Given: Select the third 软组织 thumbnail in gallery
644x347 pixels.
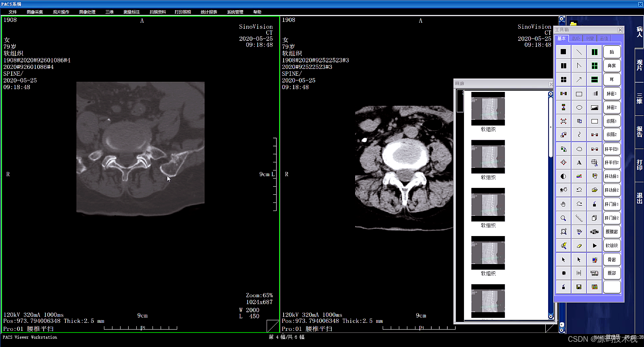Looking at the screenshot, I should click(488, 204).
